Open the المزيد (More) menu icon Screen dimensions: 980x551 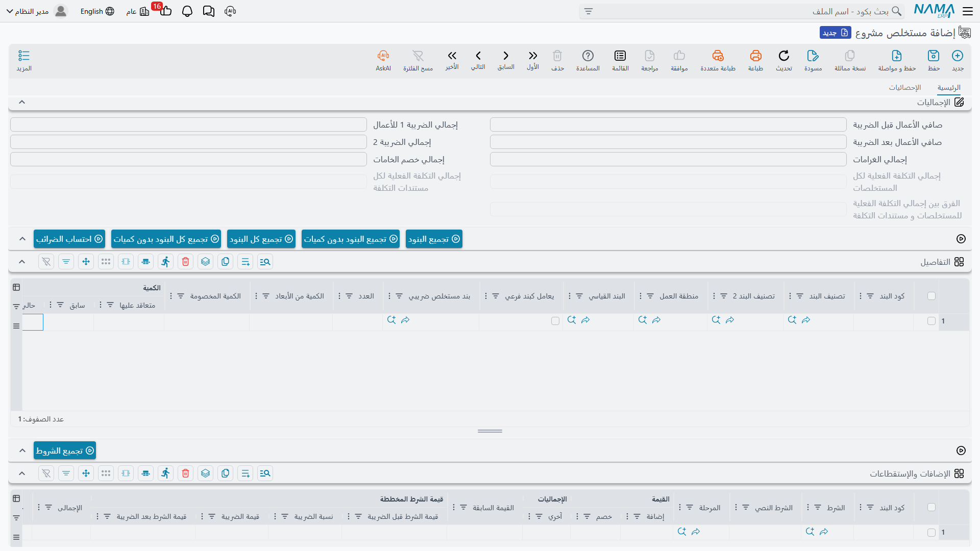(x=24, y=56)
